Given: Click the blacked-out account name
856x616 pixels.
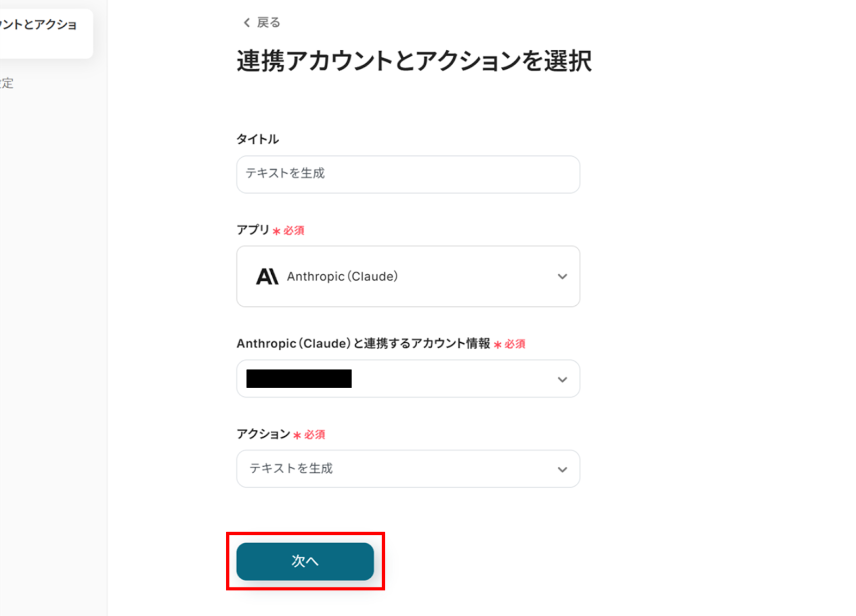Looking at the screenshot, I should (299, 379).
